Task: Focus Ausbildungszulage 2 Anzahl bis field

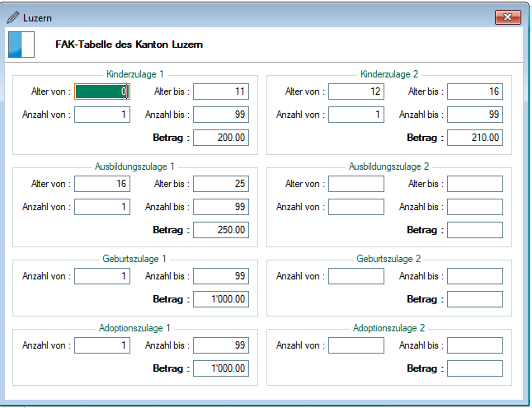Action: click(475, 207)
